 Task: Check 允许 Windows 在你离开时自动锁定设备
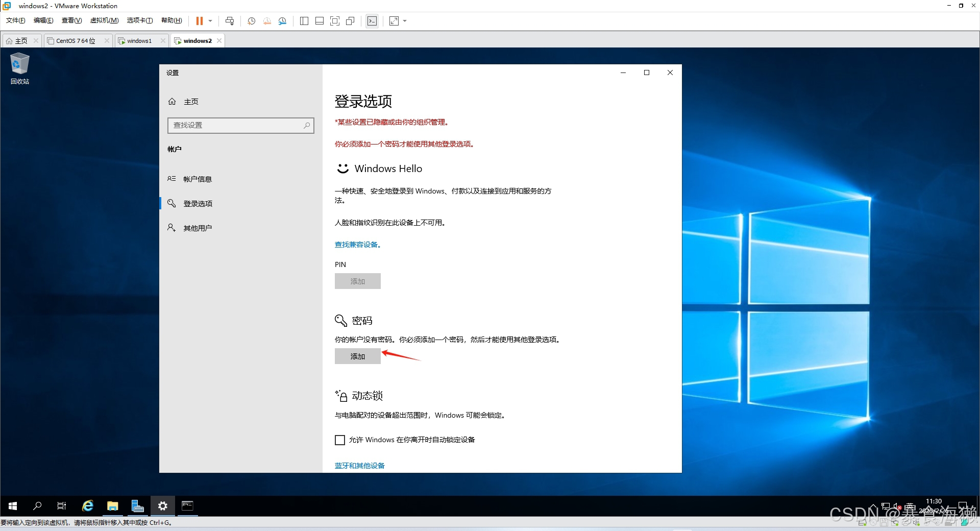(340, 440)
